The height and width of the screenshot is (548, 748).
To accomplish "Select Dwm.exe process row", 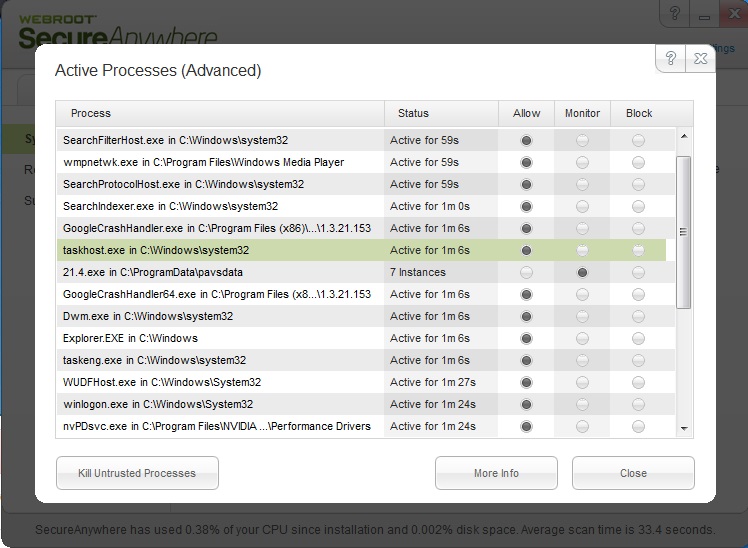I will [x=366, y=316].
